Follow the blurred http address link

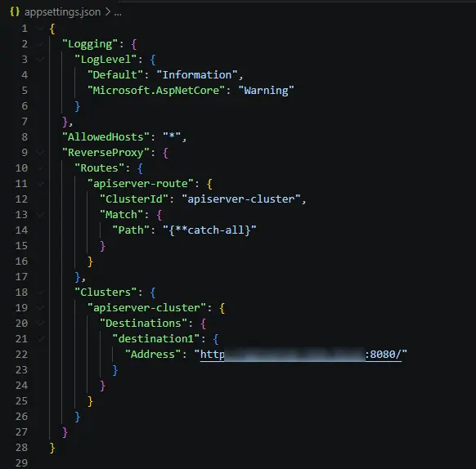point(300,355)
